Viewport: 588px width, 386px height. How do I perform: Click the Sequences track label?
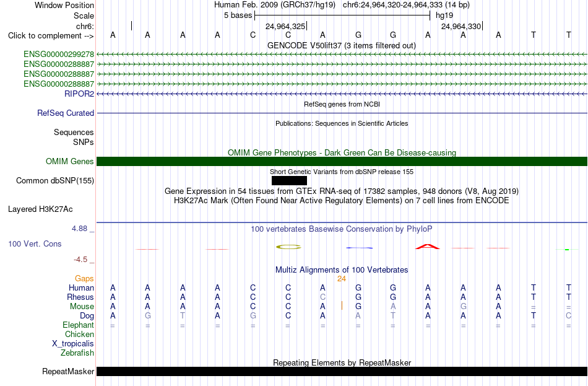(x=74, y=132)
